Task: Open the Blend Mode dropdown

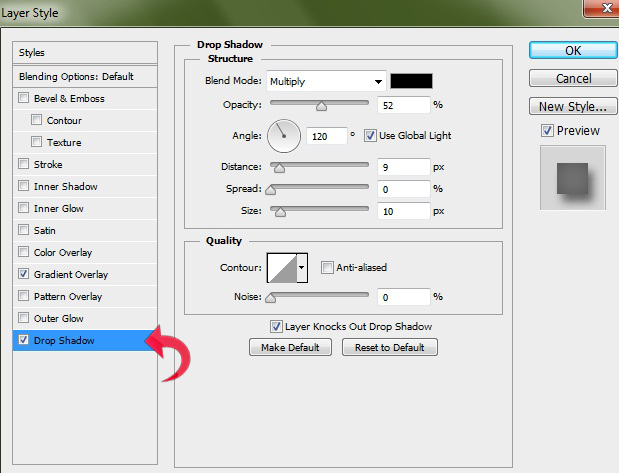Action: click(325, 82)
